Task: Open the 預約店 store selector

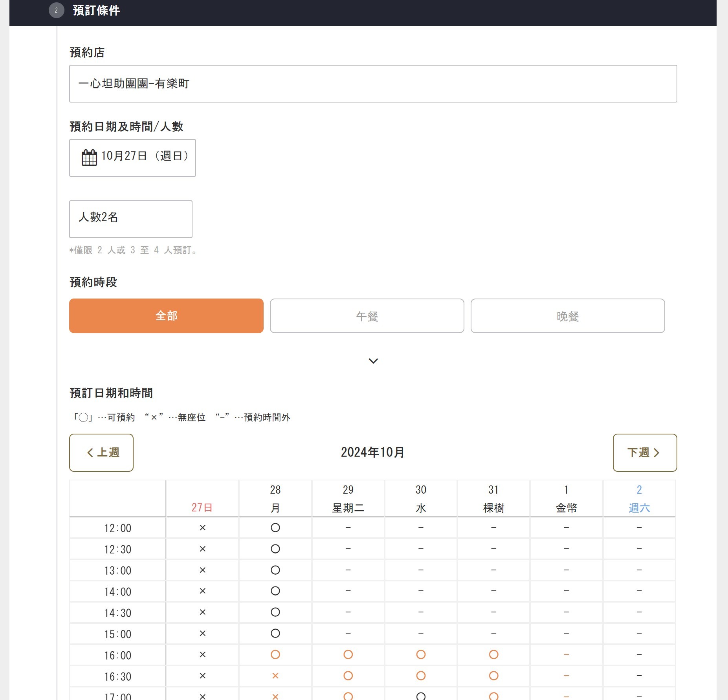Action: pyautogui.click(x=373, y=84)
